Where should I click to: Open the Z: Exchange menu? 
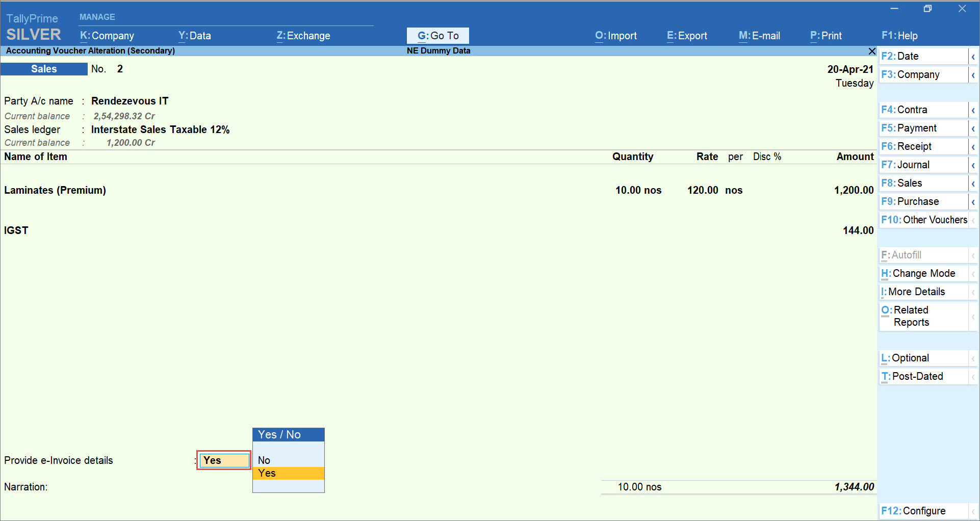(x=303, y=36)
